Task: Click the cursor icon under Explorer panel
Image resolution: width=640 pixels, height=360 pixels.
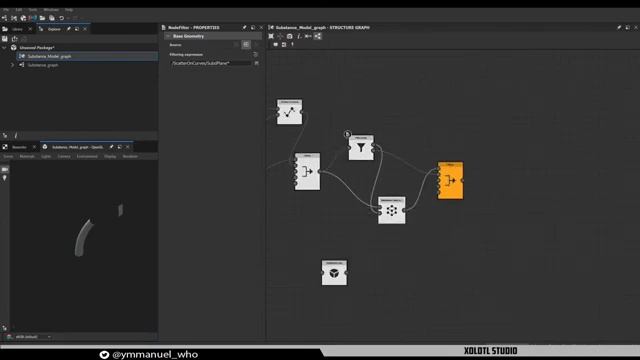Action: pyautogui.click(x=5, y=136)
